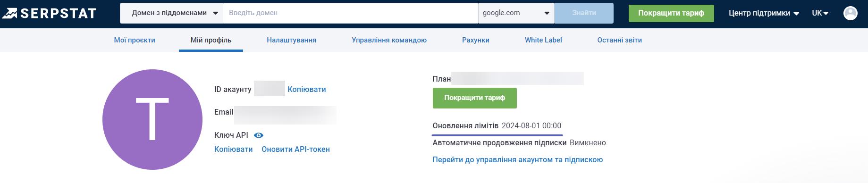Open Перейти до управління акаунтом та підпискою

pyautogui.click(x=518, y=160)
